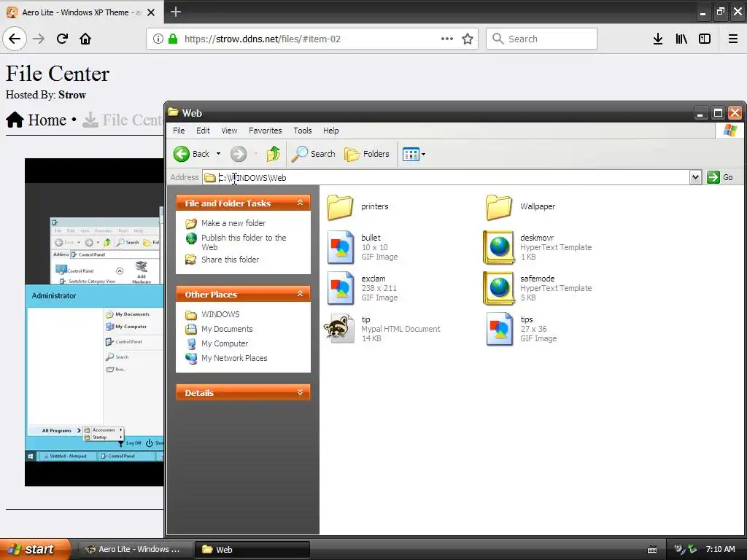Close the Aero Lite browser tab

pos(151,12)
